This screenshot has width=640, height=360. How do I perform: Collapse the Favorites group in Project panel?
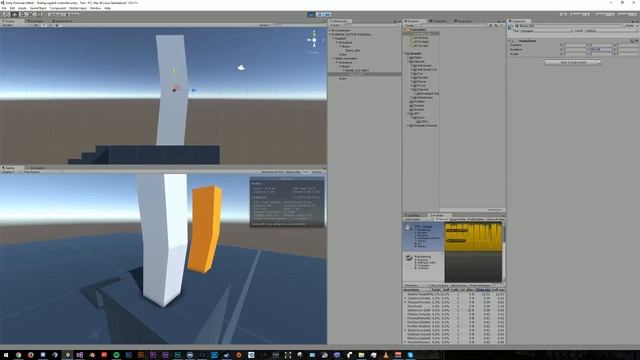pyautogui.click(x=405, y=30)
